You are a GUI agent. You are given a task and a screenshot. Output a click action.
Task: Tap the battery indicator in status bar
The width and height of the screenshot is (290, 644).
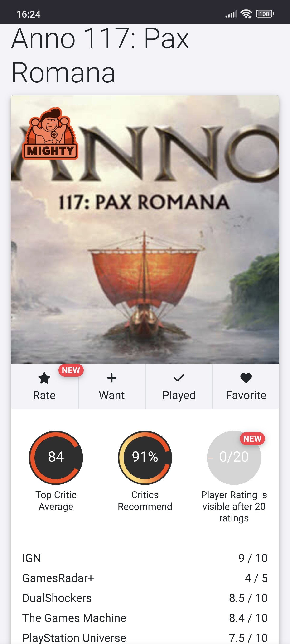265,14
